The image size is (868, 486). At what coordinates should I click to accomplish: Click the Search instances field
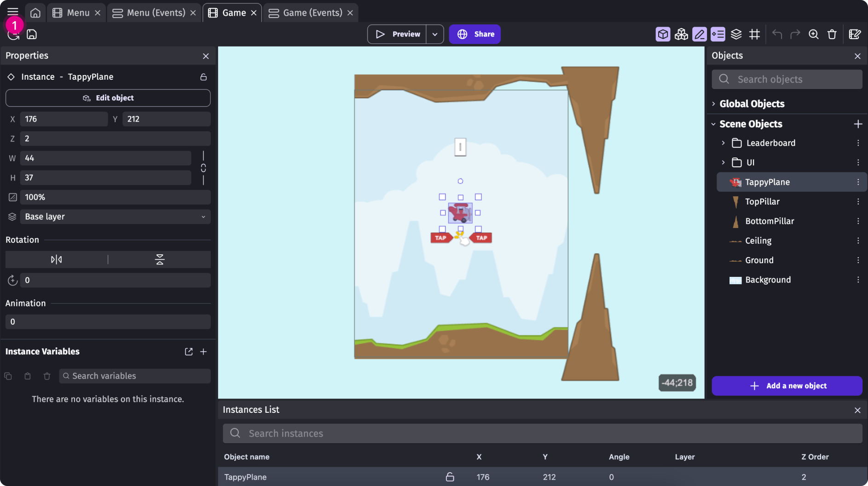[542, 433]
